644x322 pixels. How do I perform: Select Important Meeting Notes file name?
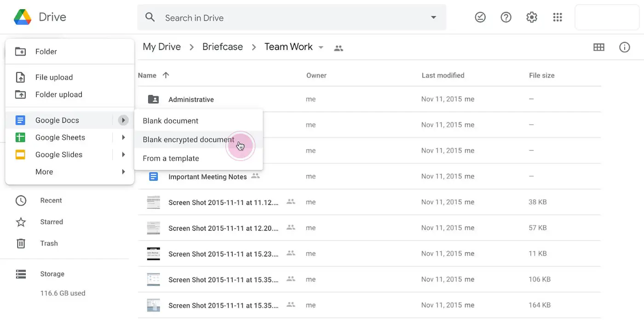(207, 177)
